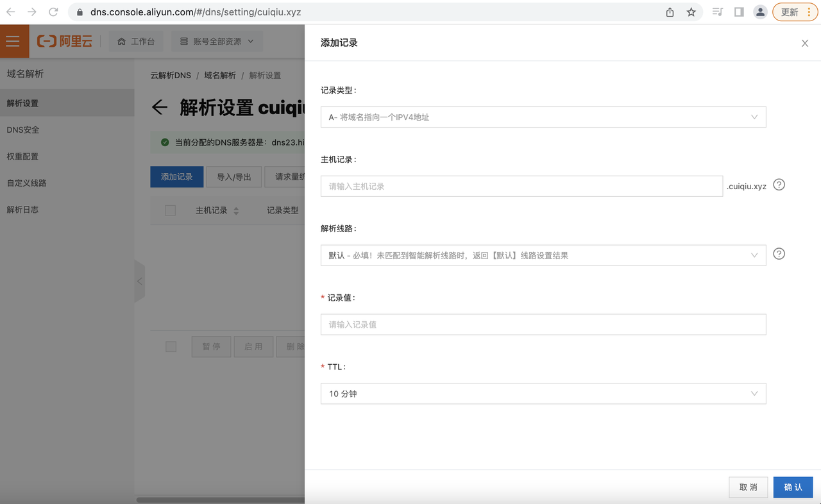Expand the 账号全部资源 dropdown

coord(217,41)
